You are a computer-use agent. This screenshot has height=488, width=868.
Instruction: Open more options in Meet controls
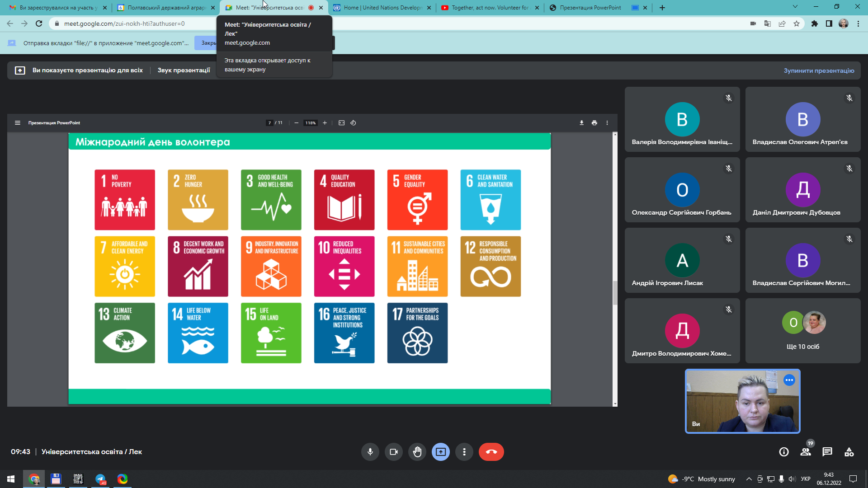[x=464, y=452]
